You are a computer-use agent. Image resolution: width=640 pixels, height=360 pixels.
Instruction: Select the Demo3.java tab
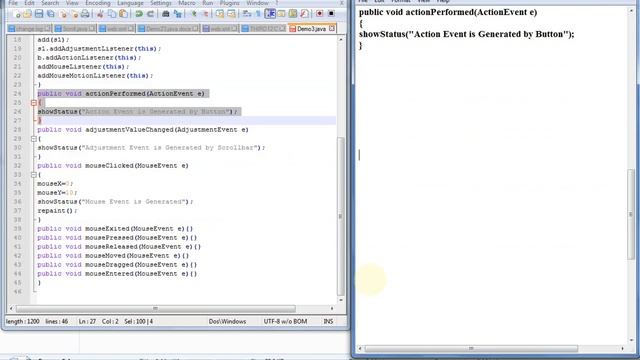311,29
